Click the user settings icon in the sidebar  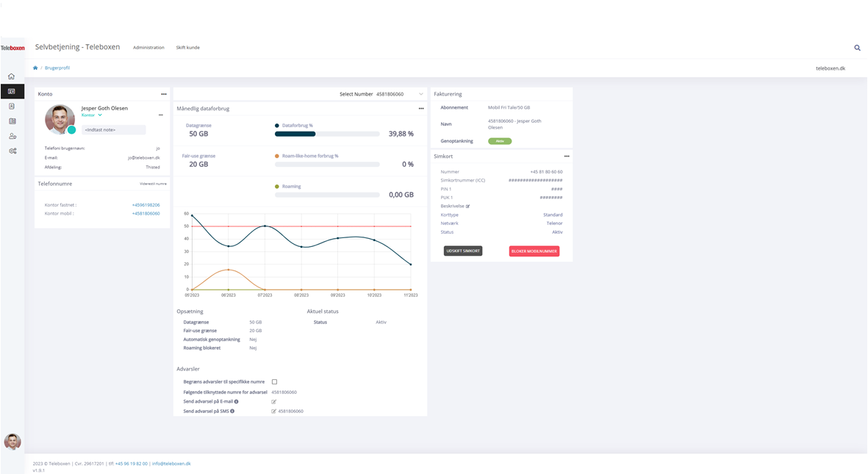click(x=12, y=136)
